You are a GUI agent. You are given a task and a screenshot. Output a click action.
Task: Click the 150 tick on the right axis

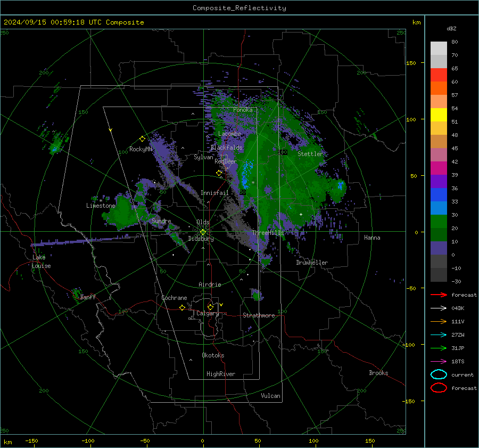click(411, 63)
